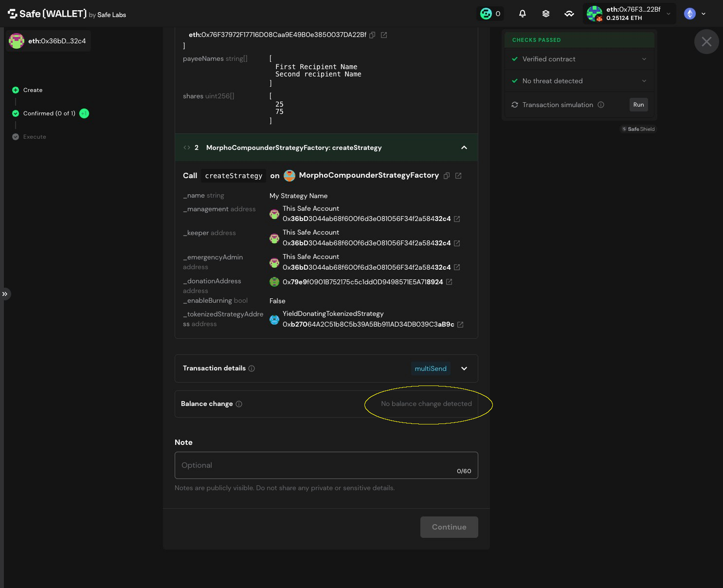Click Balance change info icon

(239, 404)
